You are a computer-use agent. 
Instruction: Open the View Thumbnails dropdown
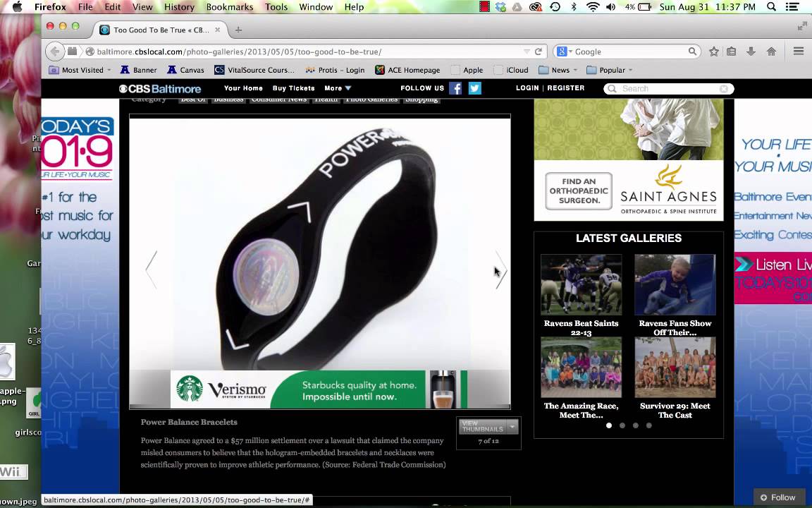point(488,426)
